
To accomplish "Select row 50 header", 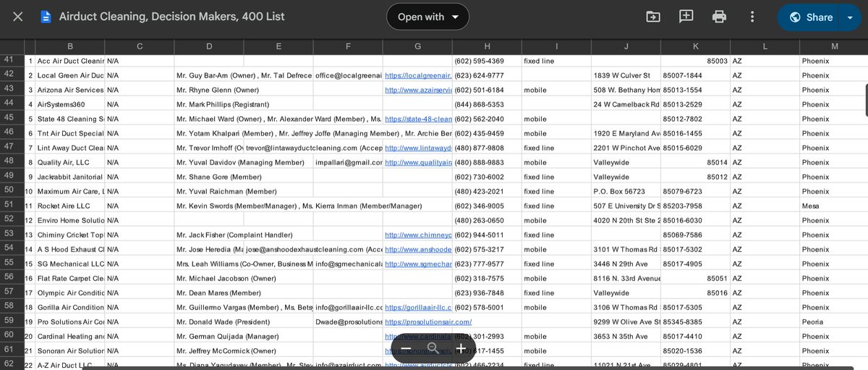I will pos(9,190).
